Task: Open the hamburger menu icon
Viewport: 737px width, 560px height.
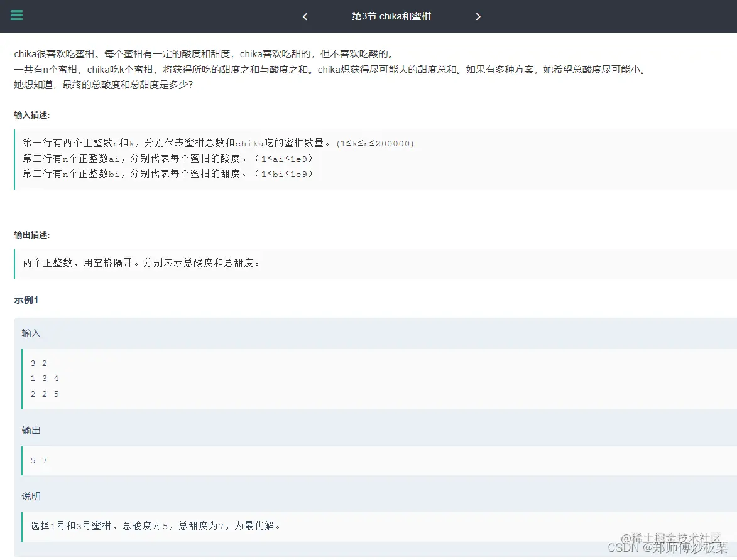Action: (x=16, y=16)
